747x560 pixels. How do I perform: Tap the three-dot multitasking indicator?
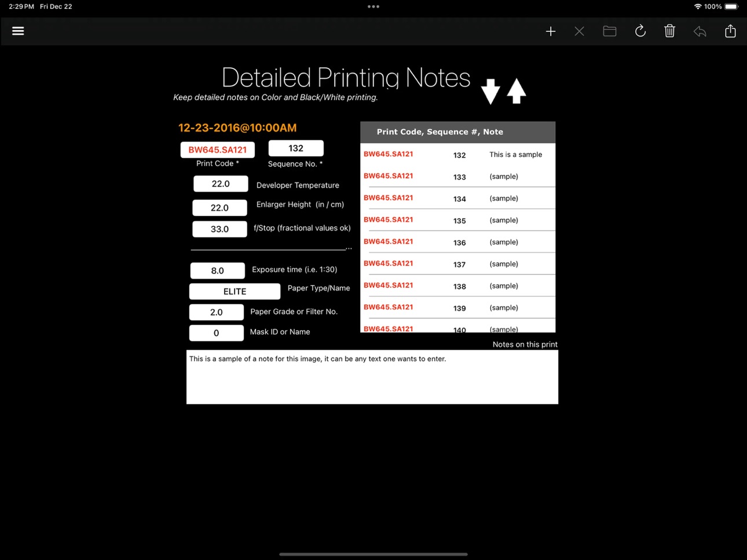click(373, 7)
